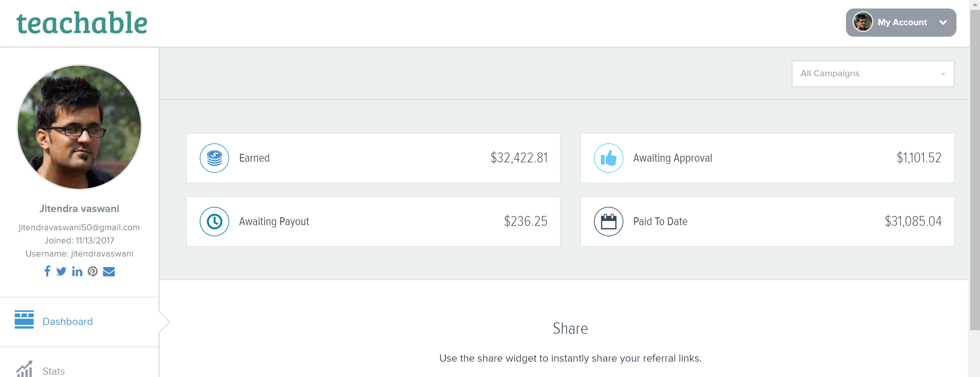Click the large profile photo
980x377 pixels.
[79, 127]
